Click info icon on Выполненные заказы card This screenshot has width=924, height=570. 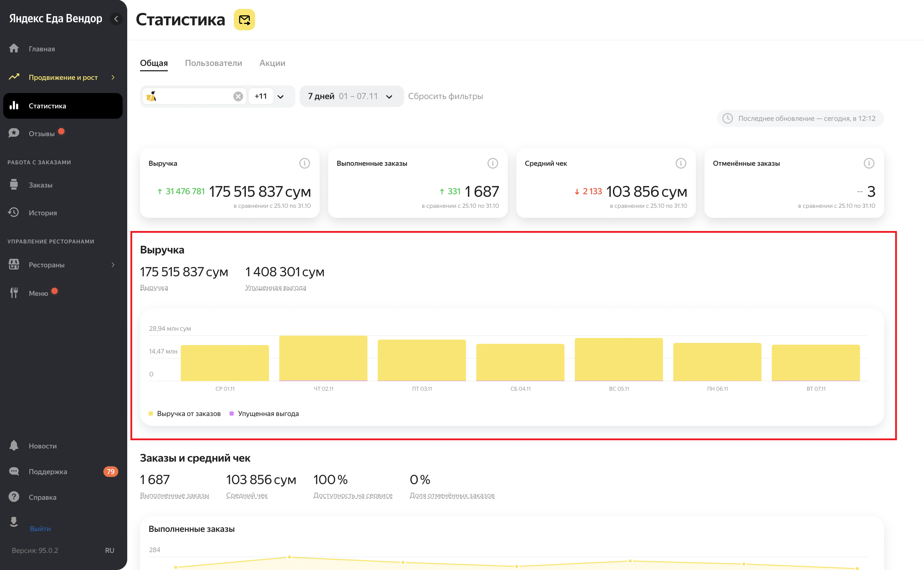[x=492, y=163]
